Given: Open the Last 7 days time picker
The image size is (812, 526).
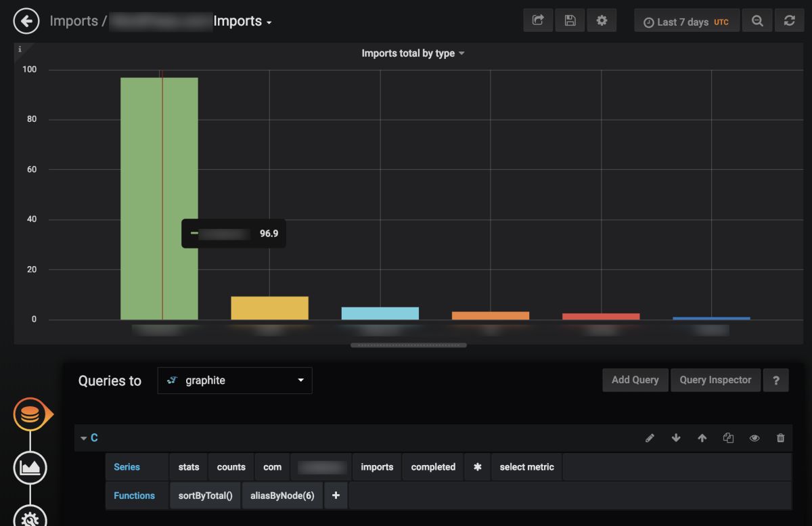Looking at the screenshot, I should pyautogui.click(x=687, y=22).
